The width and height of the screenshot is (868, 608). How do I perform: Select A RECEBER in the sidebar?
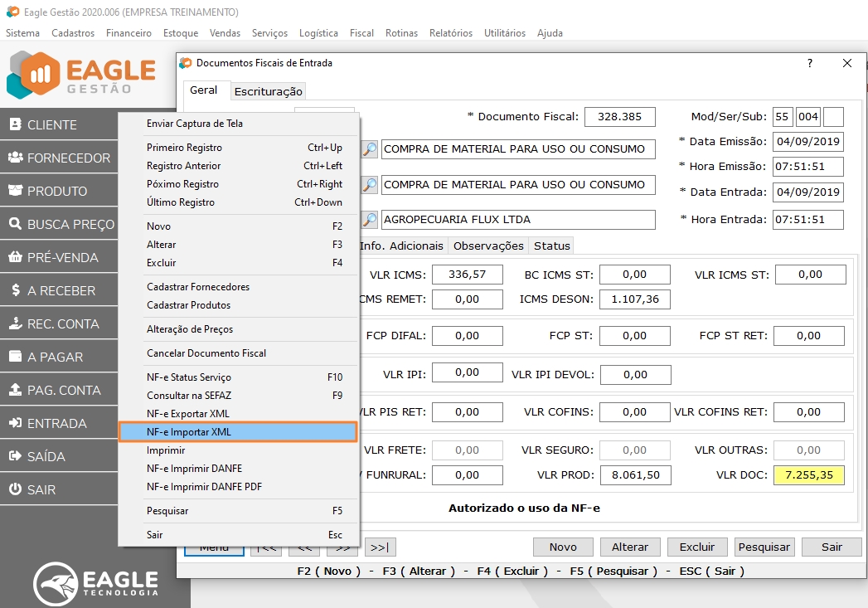58,289
